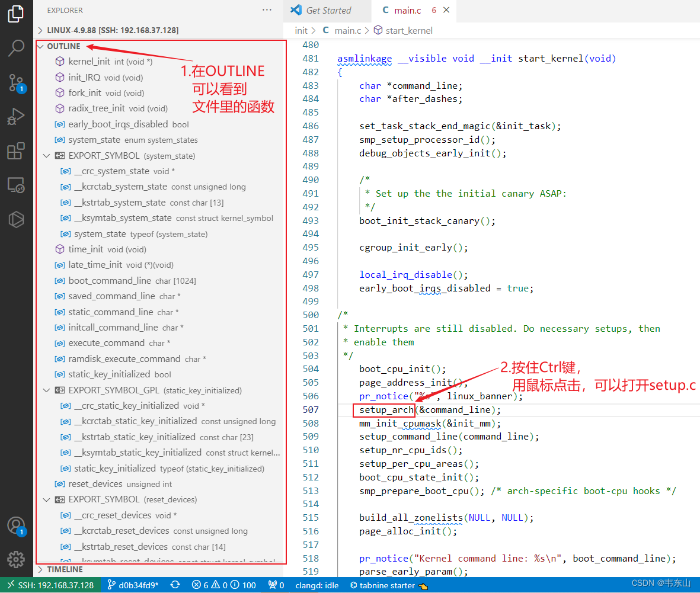The height and width of the screenshot is (593, 700).
Task: Click parse_early_param on line 519
Action: point(406,572)
